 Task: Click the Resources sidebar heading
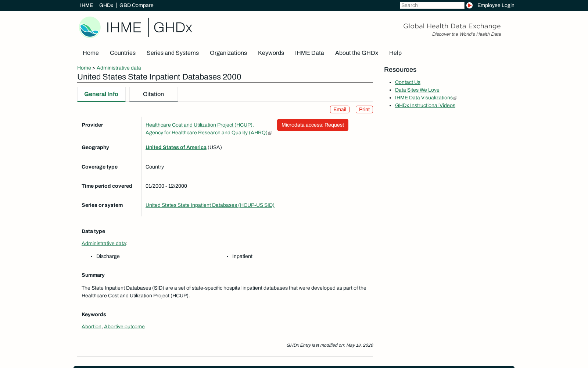pyautogui.click(x=400, y=70)
